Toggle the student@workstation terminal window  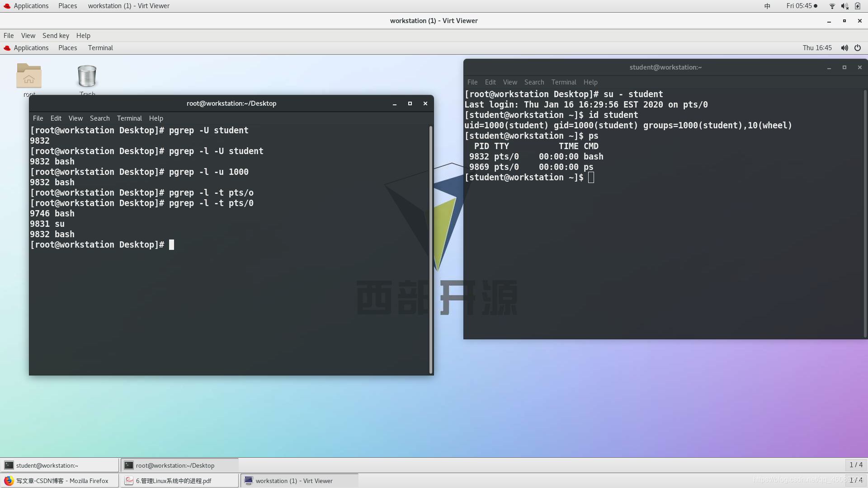pyautogui.click(x=60, y=465)
